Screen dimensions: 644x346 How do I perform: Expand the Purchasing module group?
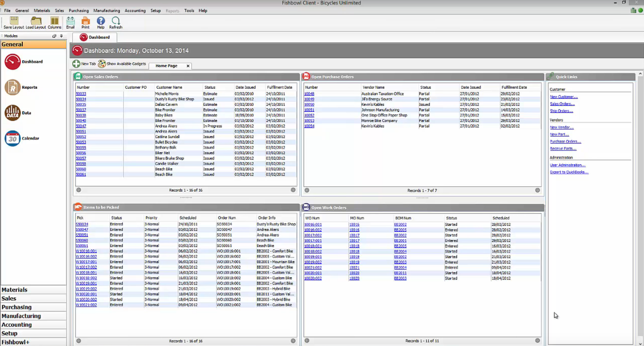point(16,307)
